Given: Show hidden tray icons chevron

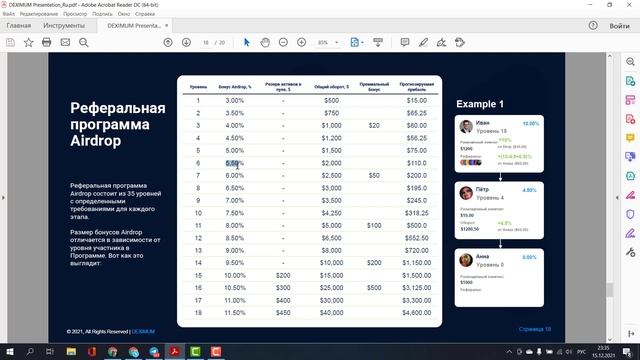Looking at the screenshot, I should point(509,352).
